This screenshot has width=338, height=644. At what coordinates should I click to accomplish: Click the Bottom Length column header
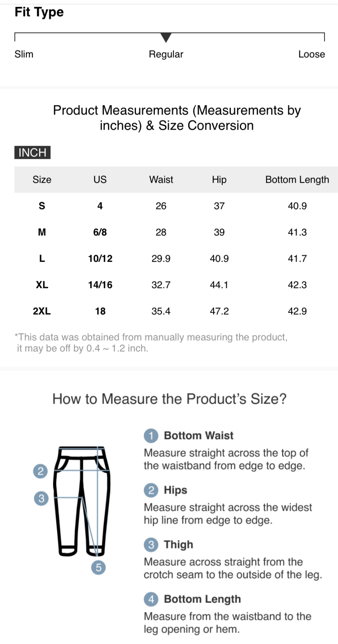pyautogui.click(x=297, y=180)
